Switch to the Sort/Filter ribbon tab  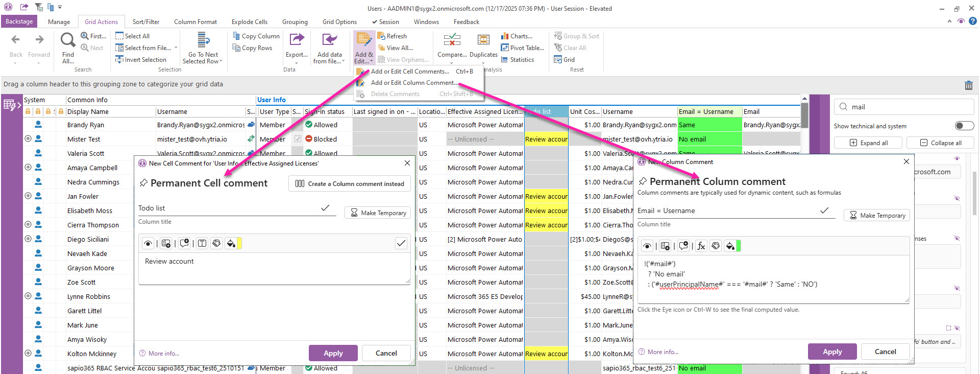tap(145, 22)
